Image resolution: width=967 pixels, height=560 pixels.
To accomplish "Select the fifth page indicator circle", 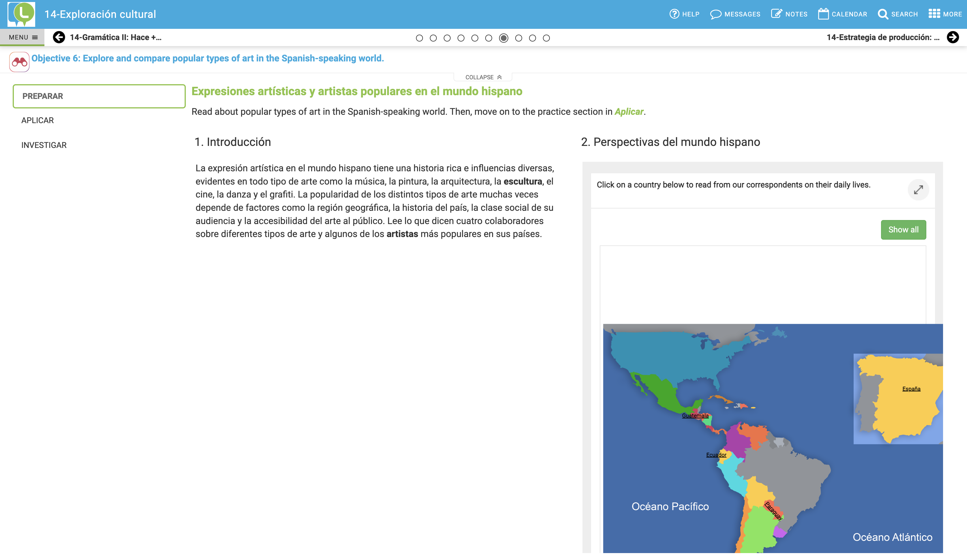I will click(475, 38).
